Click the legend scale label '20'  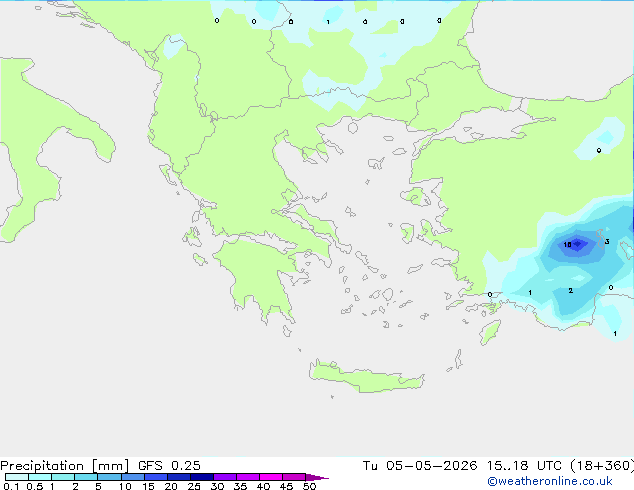click(171, 486)
